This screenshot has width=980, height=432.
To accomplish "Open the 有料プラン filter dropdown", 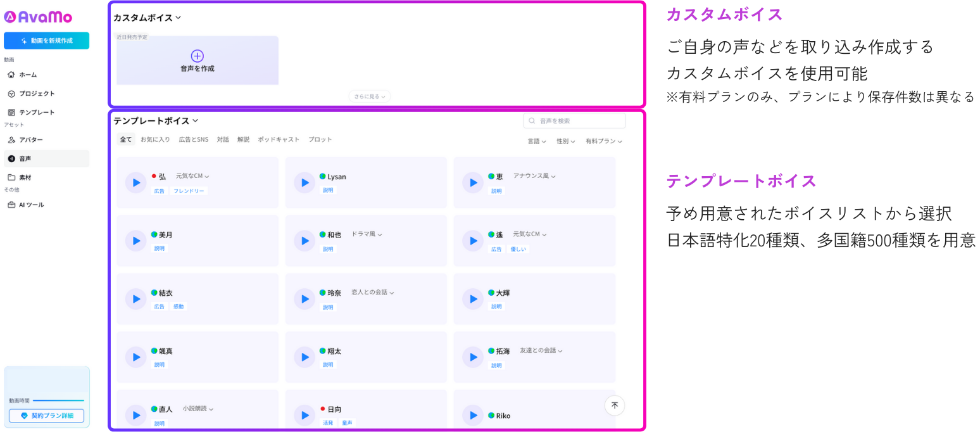I will [604, 141].
